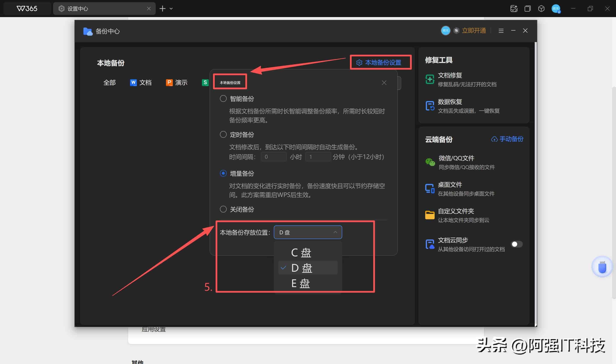Click the WeChat 微信/QQ文件 icon
The image size is (616, 364).
430,162
